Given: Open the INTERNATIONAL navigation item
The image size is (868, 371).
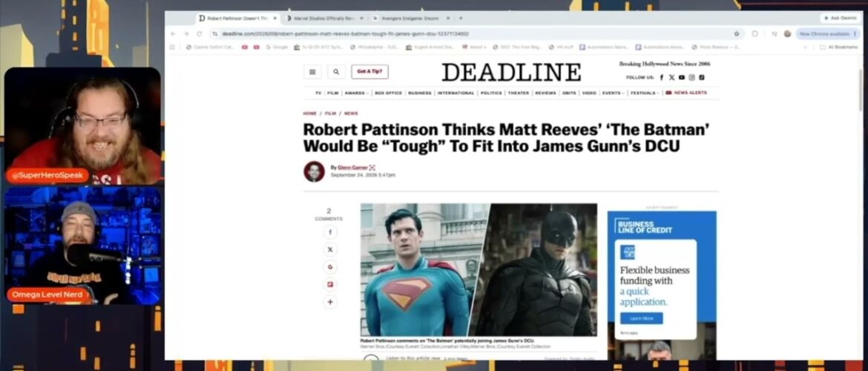Looking at the screenshot, I should point(456,93).
